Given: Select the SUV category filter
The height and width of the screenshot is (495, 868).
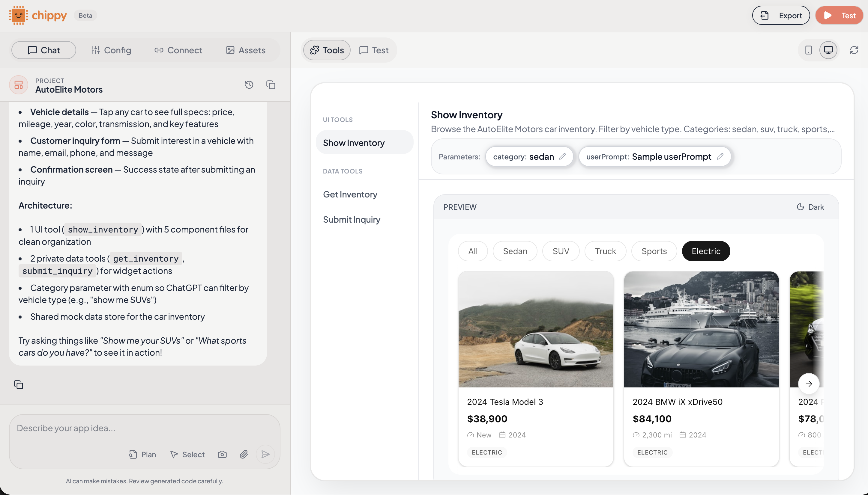Looking at the screenshot, I should pos(561,251).
